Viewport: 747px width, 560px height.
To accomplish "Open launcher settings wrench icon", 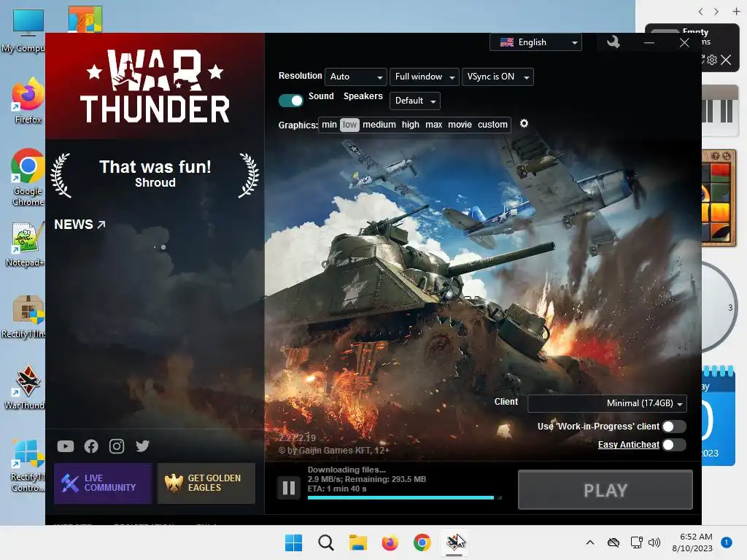I will pos(614,42).
